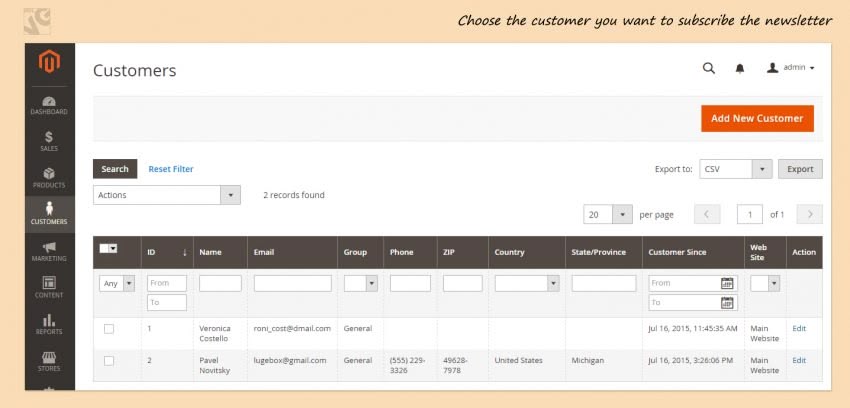Image resolution: width=850 pixels, height=408 pixels.
Task: Open calendar for Customer Since To
Action: [727, 302]
